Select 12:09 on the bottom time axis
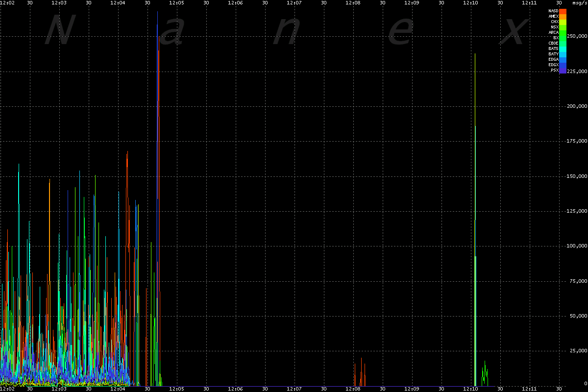Screen dimensions: 588x392 click(412, 389)
